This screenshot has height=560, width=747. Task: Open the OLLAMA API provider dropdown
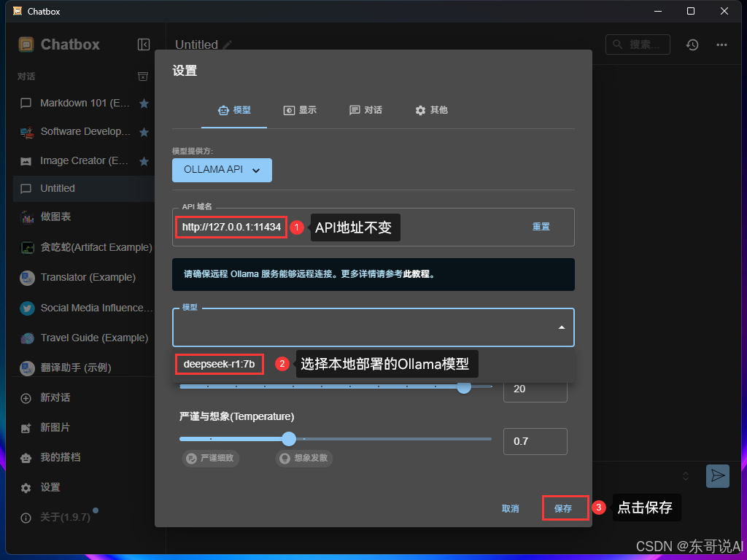point(222,170)
